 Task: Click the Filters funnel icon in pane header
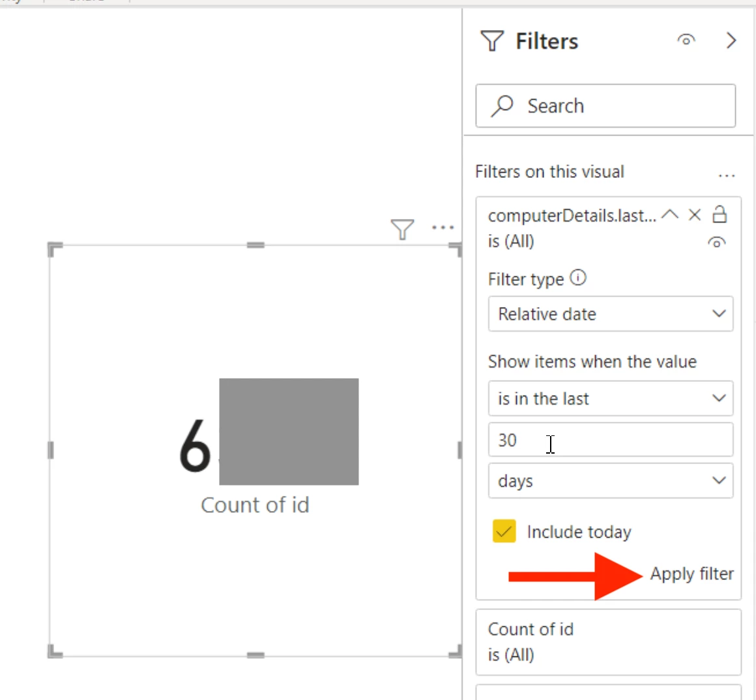click(492, 41)
